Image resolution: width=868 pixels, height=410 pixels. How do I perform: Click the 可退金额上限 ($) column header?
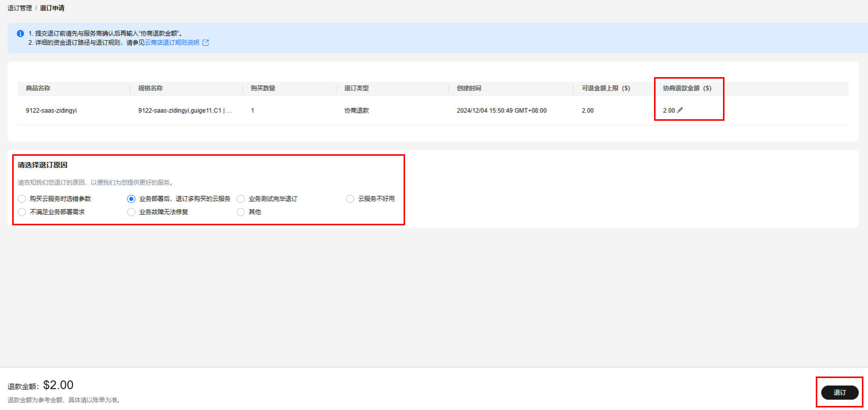click(x=606, y=88)
